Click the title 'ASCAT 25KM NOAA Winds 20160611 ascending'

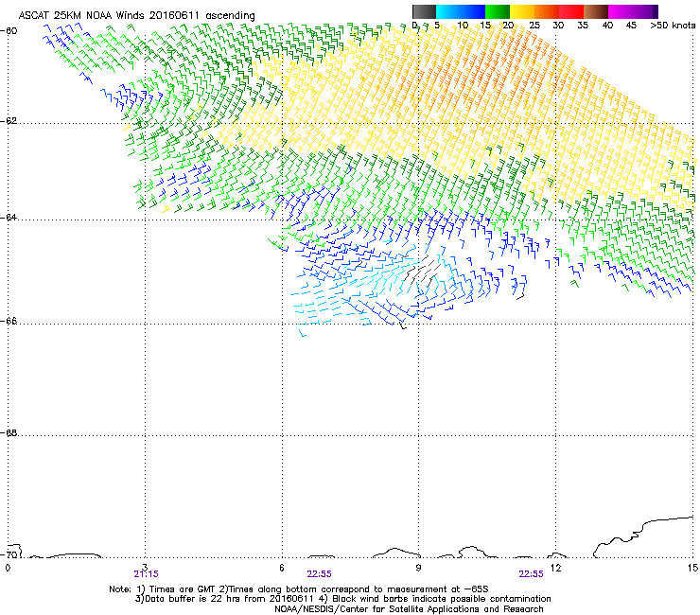pos(136,15)
